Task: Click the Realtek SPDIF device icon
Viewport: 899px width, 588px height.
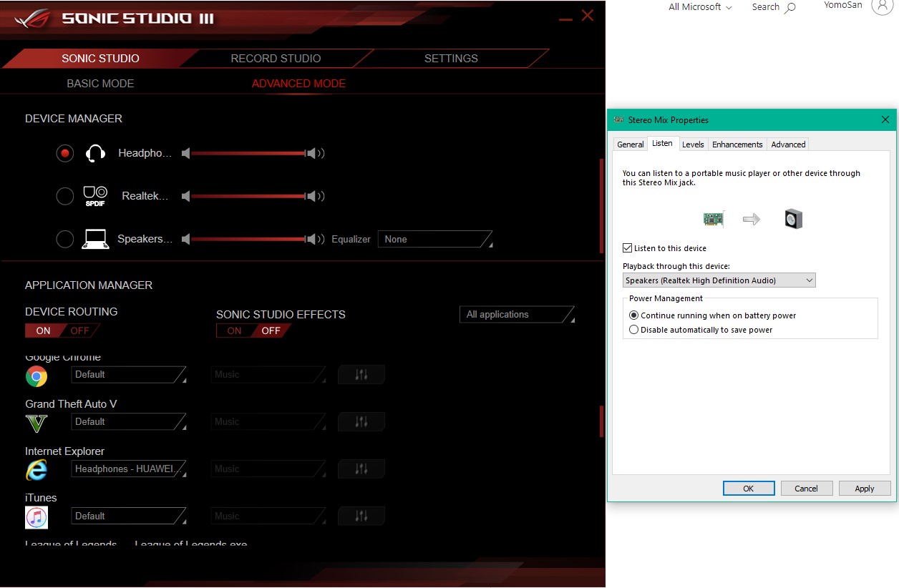Action: pyautogui.click(x=95, y=196)
